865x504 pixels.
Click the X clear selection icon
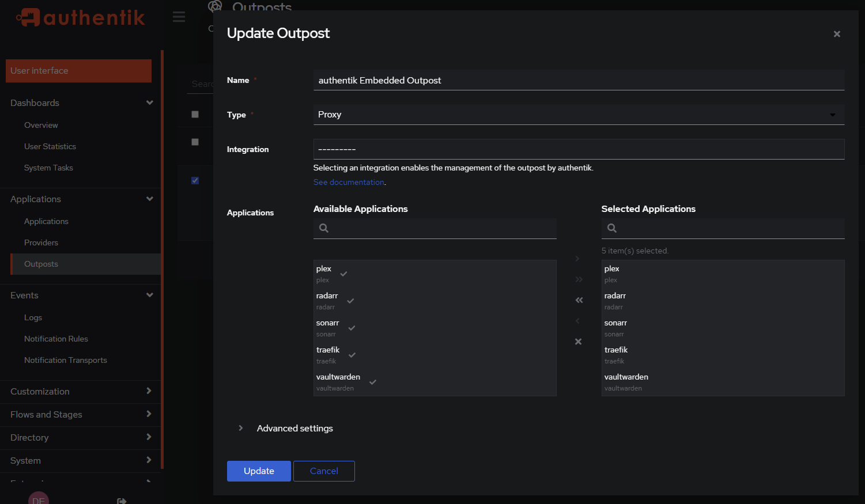point(578,342)
